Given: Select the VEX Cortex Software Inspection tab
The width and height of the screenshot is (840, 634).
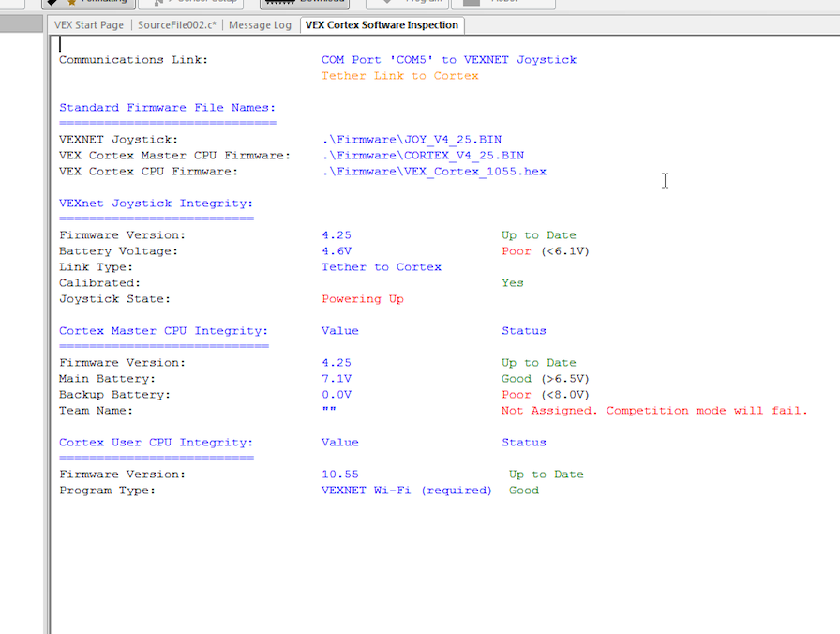Looking at the screenshot, I should 382,25.
